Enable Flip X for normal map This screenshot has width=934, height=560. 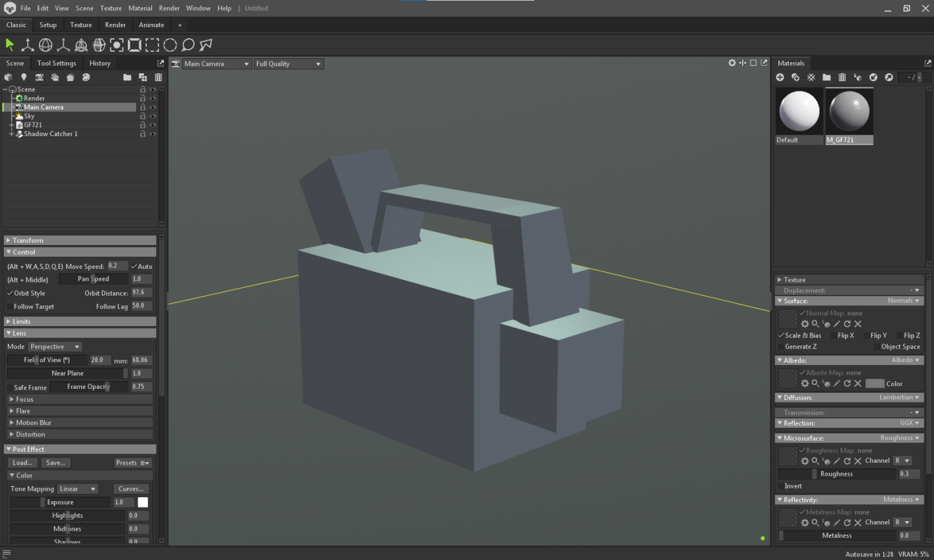(833, 336)
